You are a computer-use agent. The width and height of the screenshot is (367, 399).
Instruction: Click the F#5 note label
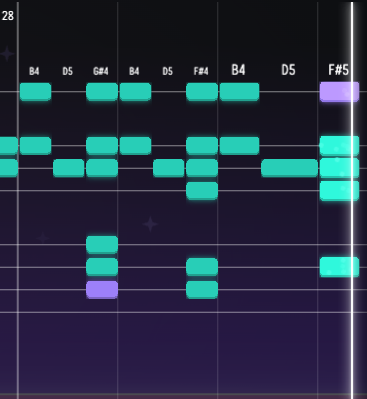pyautogui.click(x=339, y=70)
